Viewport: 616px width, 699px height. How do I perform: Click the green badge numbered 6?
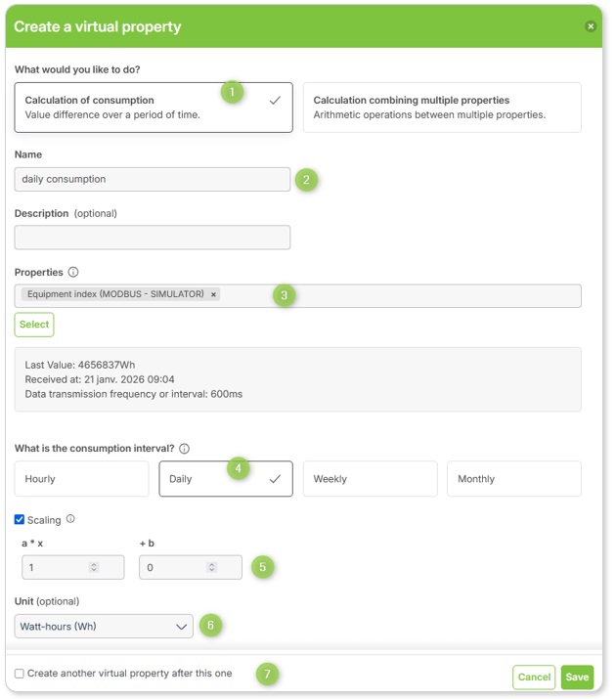[x=210, y=626]
